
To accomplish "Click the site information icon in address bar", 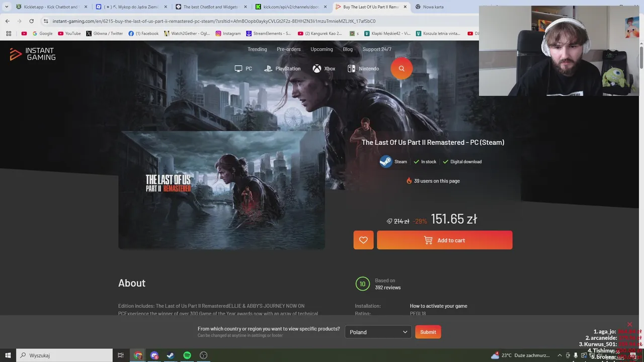I will pos(46,21).
